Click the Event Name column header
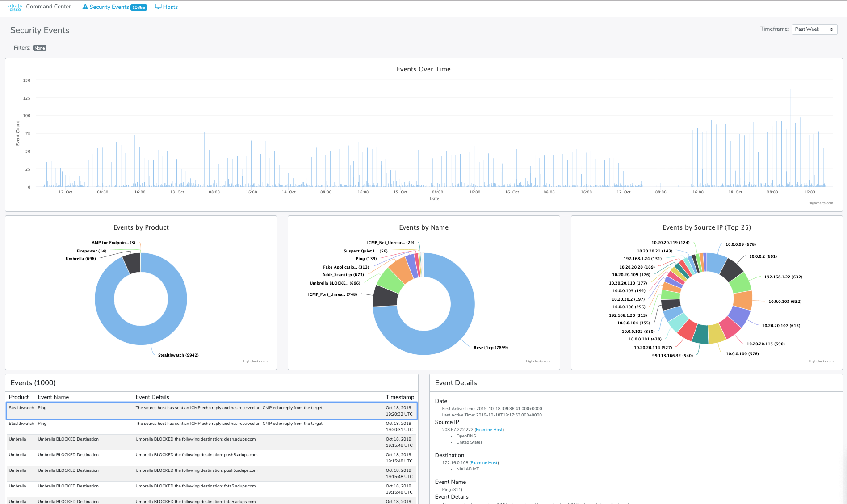Viewport: 847px width, 504px height. click(x=53, y=397)
